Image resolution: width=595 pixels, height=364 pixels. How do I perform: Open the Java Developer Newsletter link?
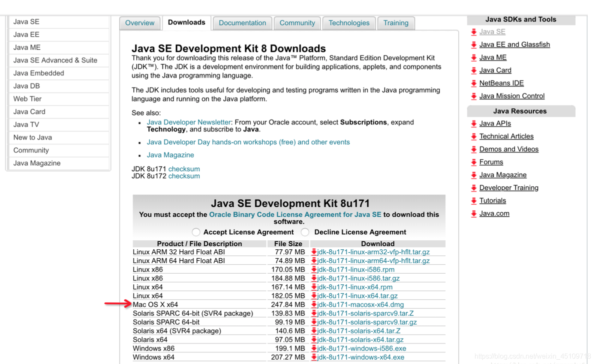pos(189,122)
